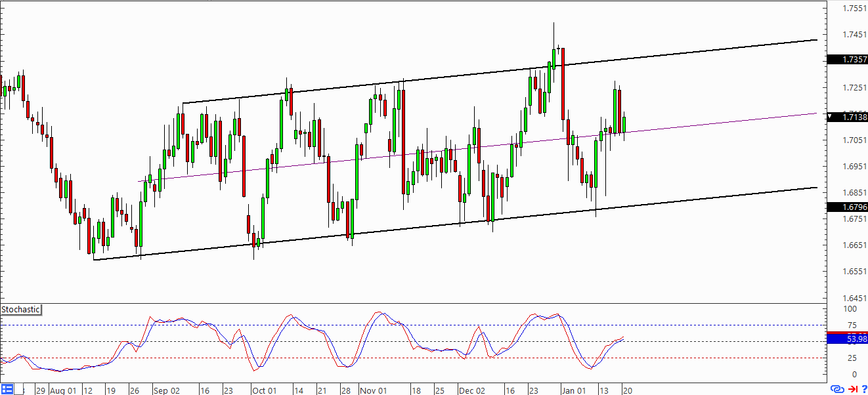868x395 pixels.
Task: Click the 53.98 stochastic value label
Action: point(846,339)
